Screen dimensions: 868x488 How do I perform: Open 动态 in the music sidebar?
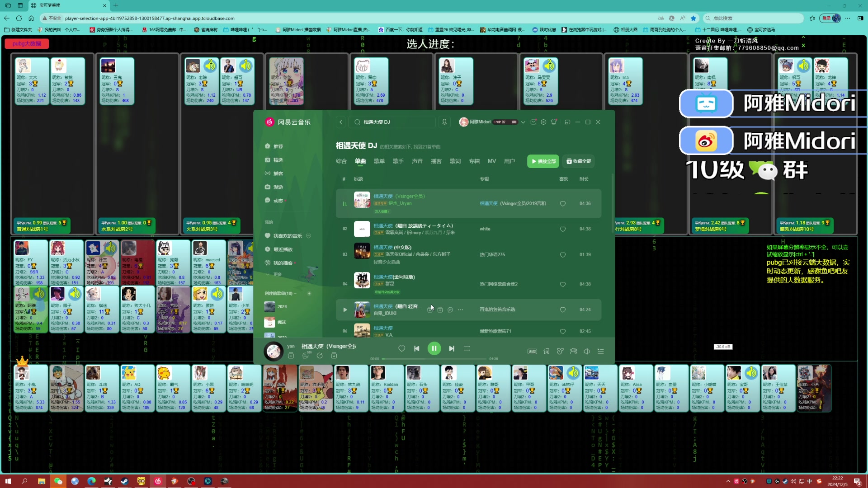[x=274, y=201]
